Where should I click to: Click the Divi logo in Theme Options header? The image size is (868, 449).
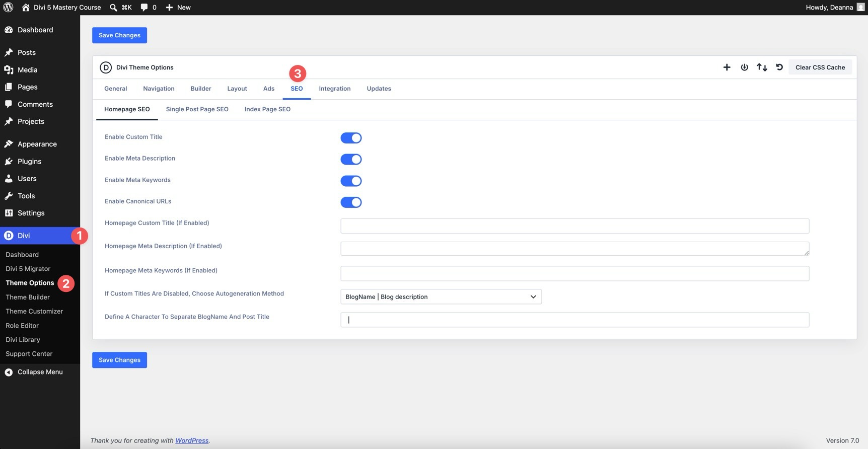coord(105,67)
